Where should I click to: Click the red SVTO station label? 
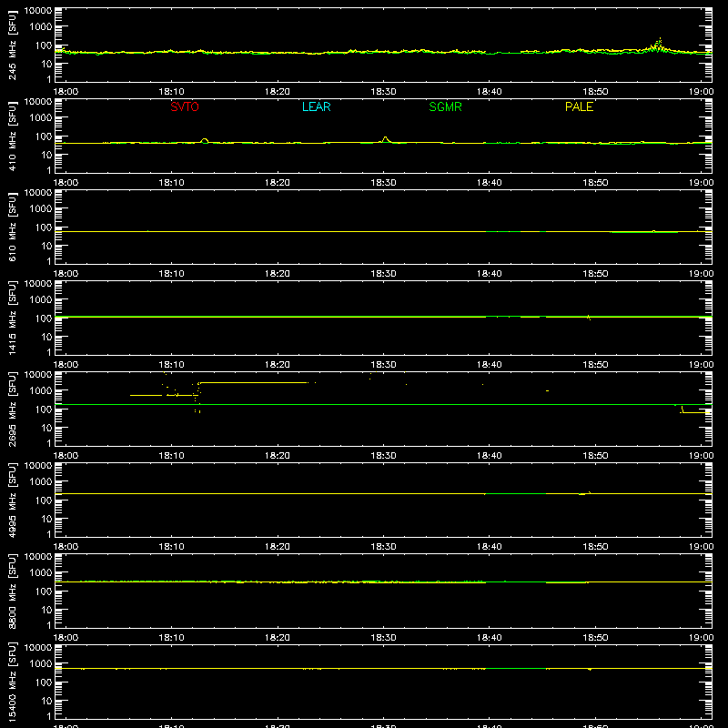185,106
